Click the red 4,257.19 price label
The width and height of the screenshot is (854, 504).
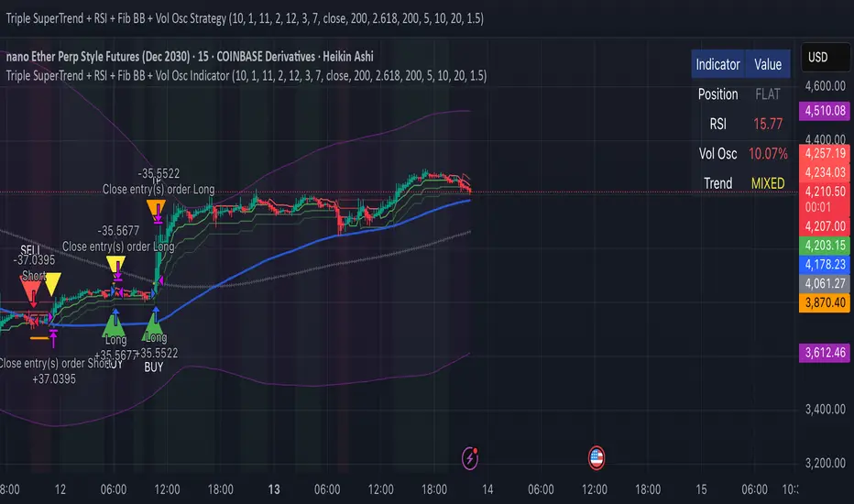click(x=825, y=153)
